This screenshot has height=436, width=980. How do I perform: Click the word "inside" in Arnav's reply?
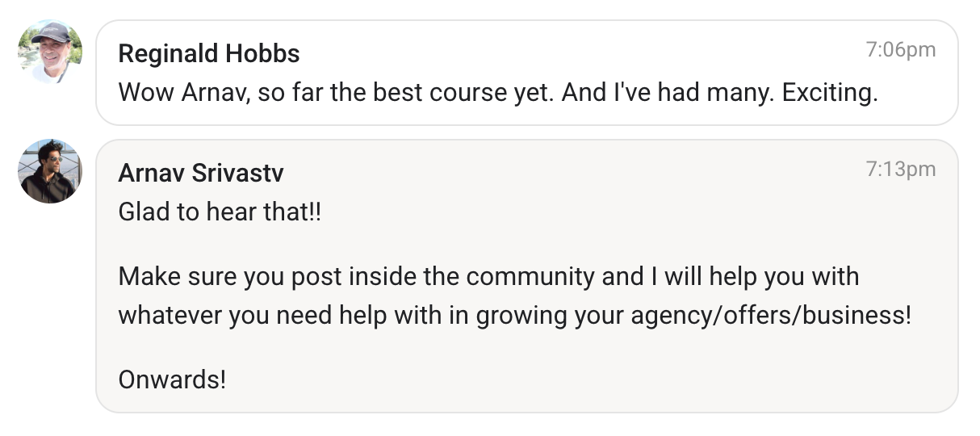point(384,277)
